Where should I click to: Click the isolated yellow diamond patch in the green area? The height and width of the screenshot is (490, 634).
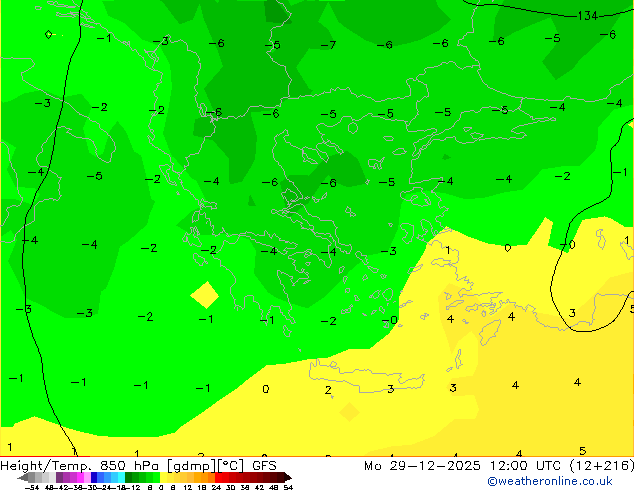pyautogui.click(x=205, y=295)
